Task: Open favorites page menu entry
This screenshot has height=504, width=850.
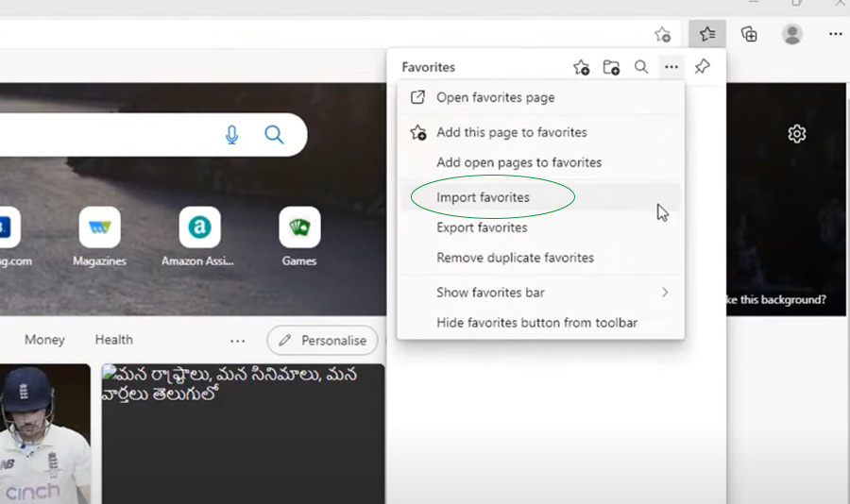Action: [x=495, y=97]
